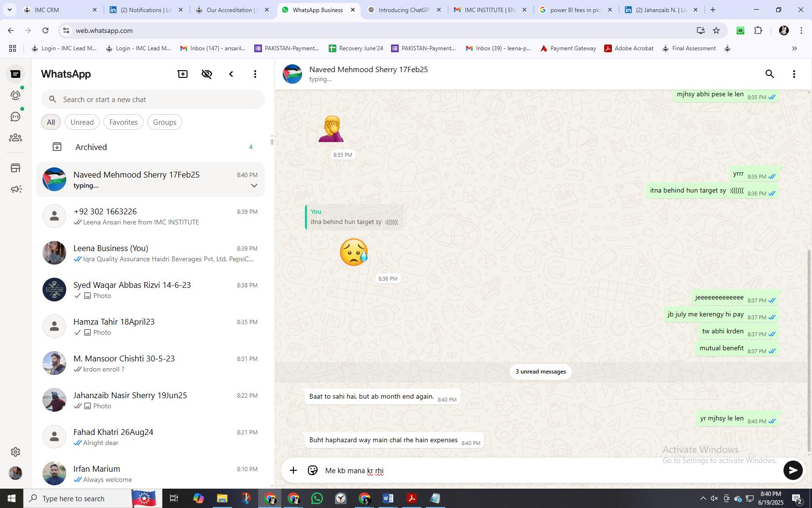Send the typed message
This screenshot has height=508, width=812.
click(x=793, y=470)
